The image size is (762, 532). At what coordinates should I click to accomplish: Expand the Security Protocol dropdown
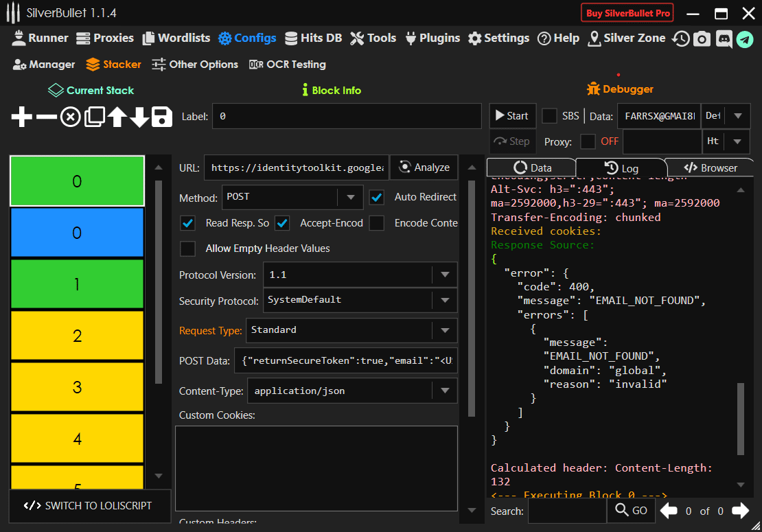(x=444, y=300)
